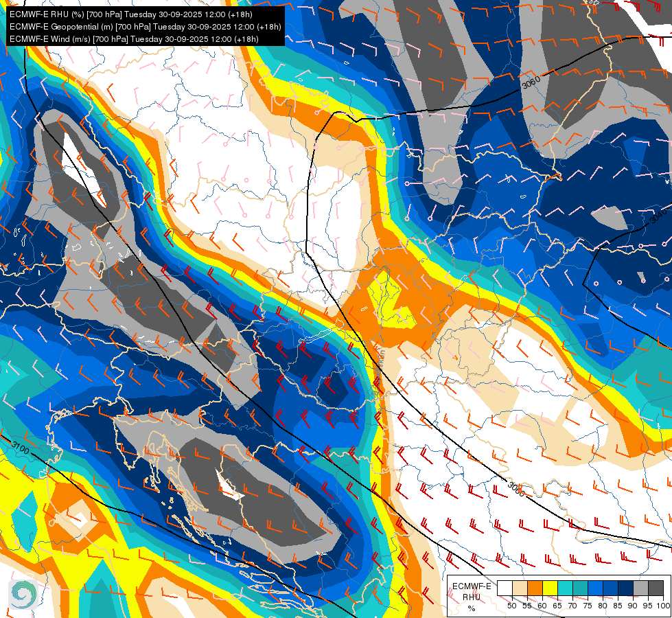
Task: Click the legend tick value '80'
Action: pos(603,606)
